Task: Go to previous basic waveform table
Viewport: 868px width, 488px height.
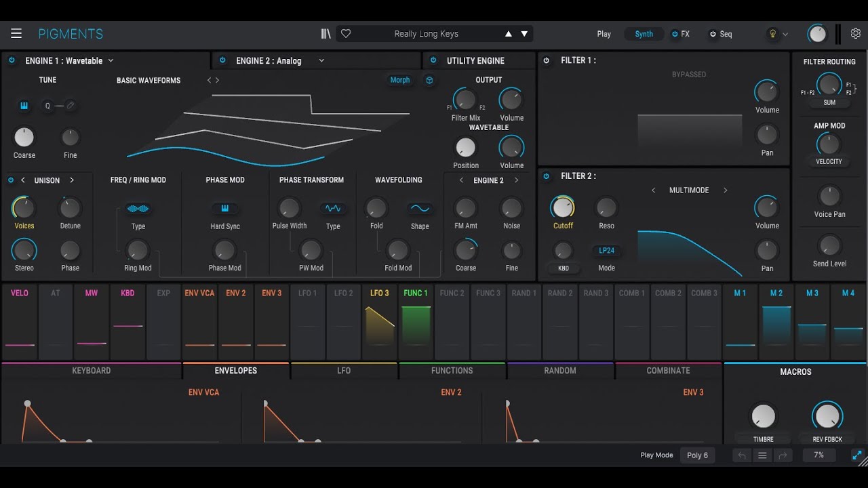Action: [x=210, y=80]
